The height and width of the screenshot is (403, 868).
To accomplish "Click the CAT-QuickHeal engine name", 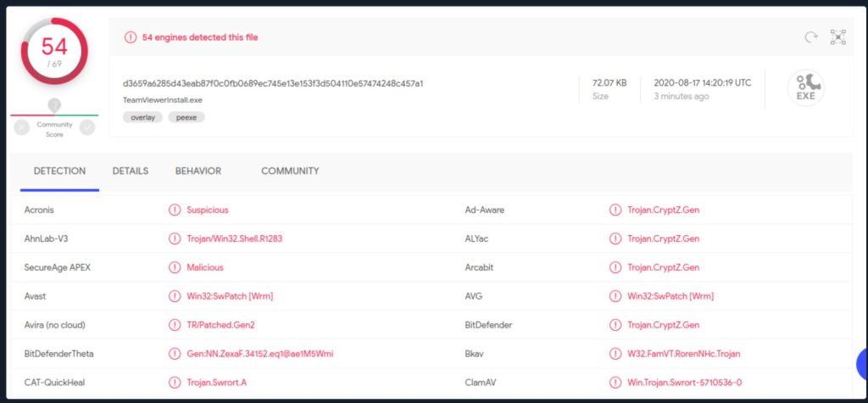I will click(54, 383).
